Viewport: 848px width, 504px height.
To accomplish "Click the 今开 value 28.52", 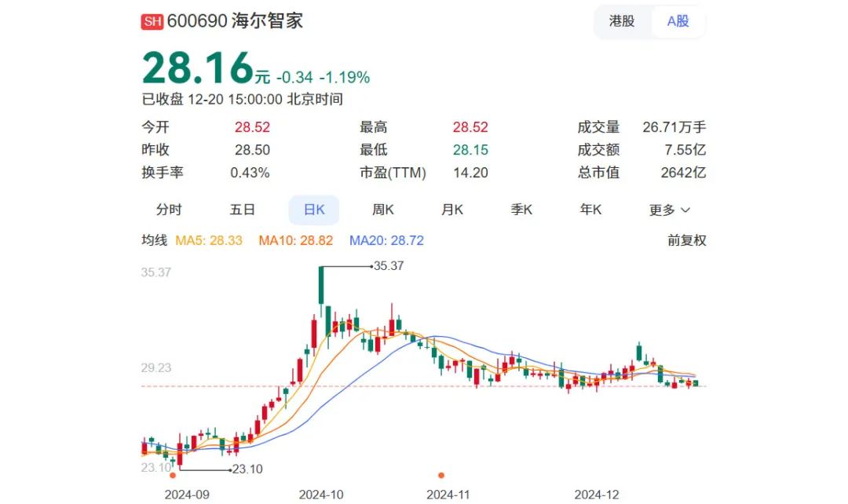I will coord(252,127).
